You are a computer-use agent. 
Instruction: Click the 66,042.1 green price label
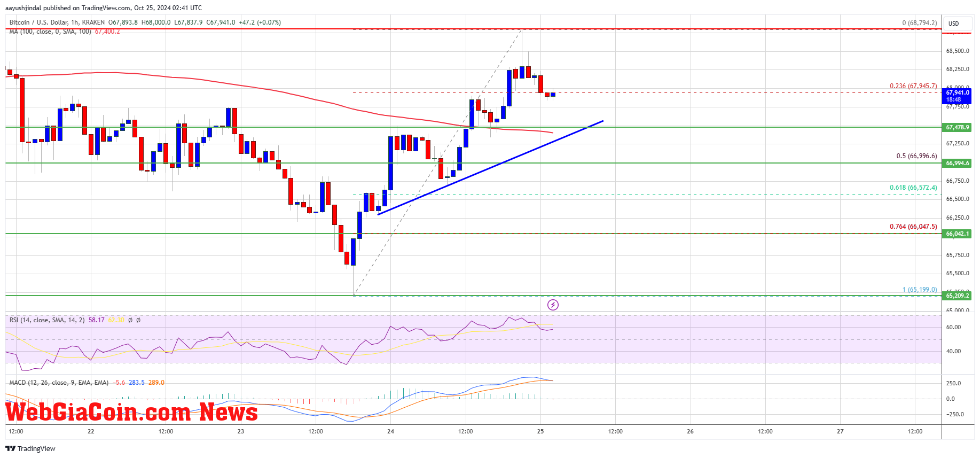coord(957,234)
